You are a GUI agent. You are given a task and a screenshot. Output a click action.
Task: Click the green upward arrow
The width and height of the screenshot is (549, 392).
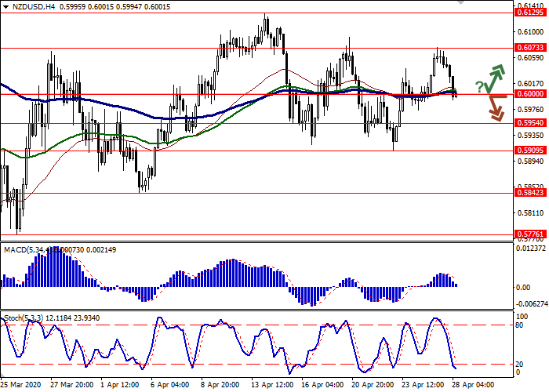[494, 77]
